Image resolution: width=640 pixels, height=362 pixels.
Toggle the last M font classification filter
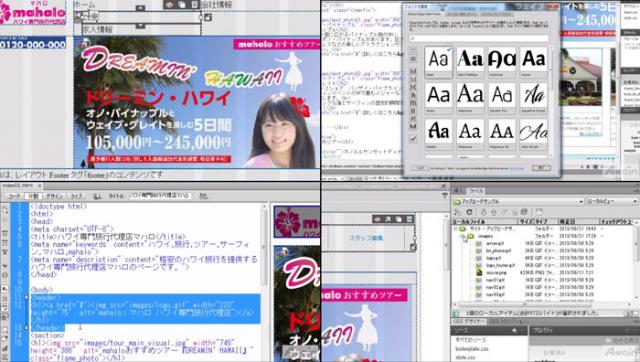413,127
